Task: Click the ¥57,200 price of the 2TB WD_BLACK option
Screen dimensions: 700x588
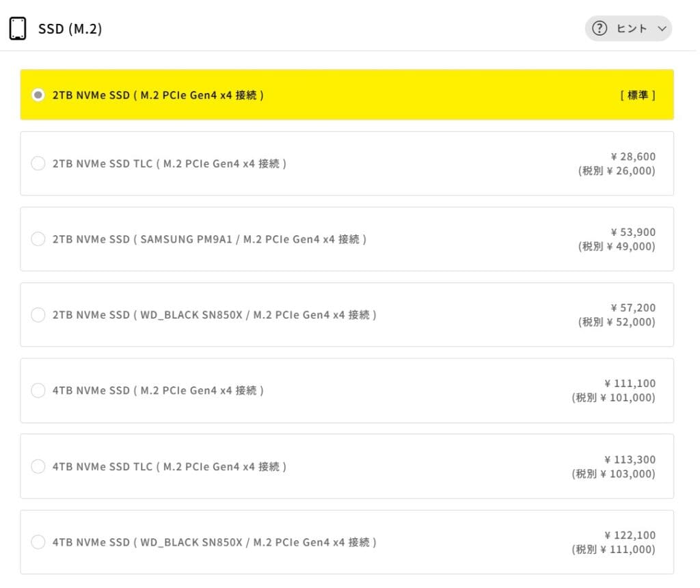Action: click(633, 308)
